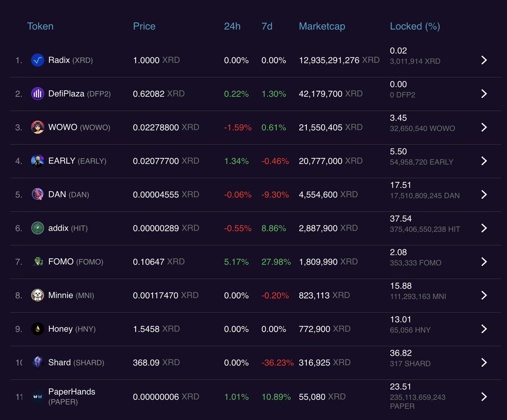Click the 7d change -9.30%
Screen dimensions: 507x420
click(x=275, y=195)
